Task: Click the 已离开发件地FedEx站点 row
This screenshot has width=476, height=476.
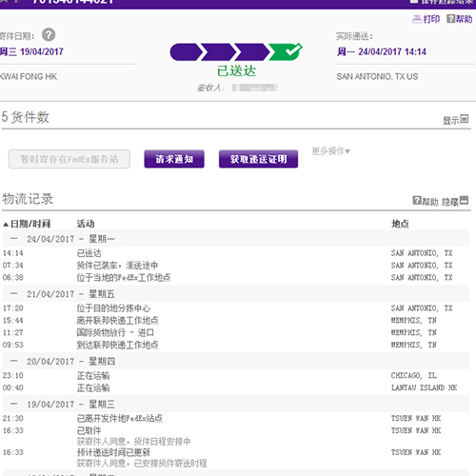Action: 236,419
